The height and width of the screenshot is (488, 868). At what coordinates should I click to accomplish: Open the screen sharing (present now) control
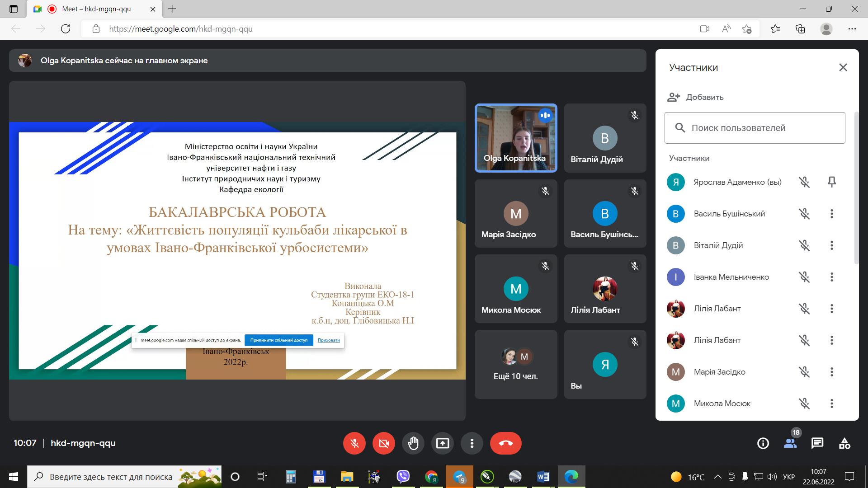point(443,443)
